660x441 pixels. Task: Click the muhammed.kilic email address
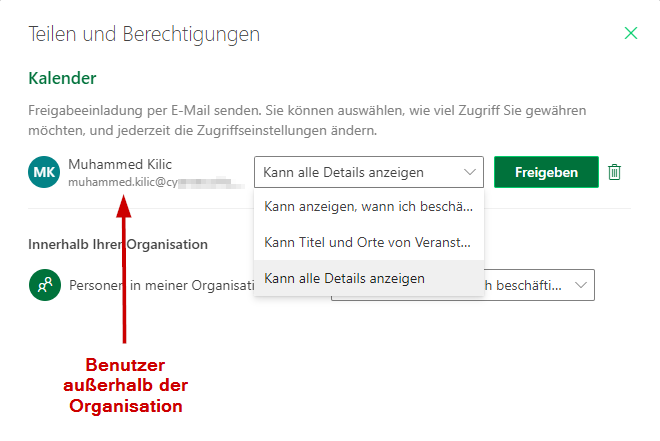click(156, 182)
